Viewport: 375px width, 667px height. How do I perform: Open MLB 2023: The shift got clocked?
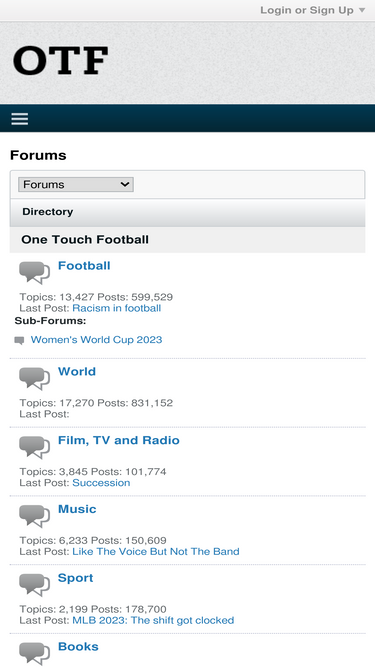pyautogui.click(x=153, y=620)
